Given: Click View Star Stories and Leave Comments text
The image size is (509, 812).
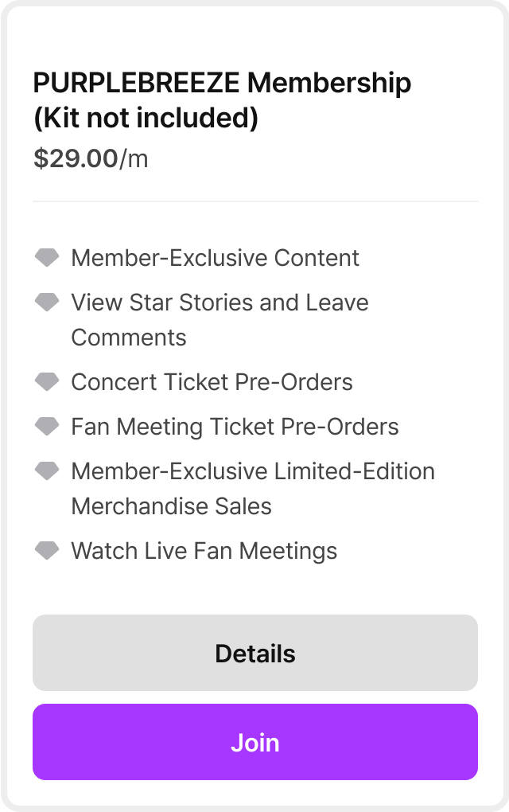Looking at the screenshot, I should point(220,319).
